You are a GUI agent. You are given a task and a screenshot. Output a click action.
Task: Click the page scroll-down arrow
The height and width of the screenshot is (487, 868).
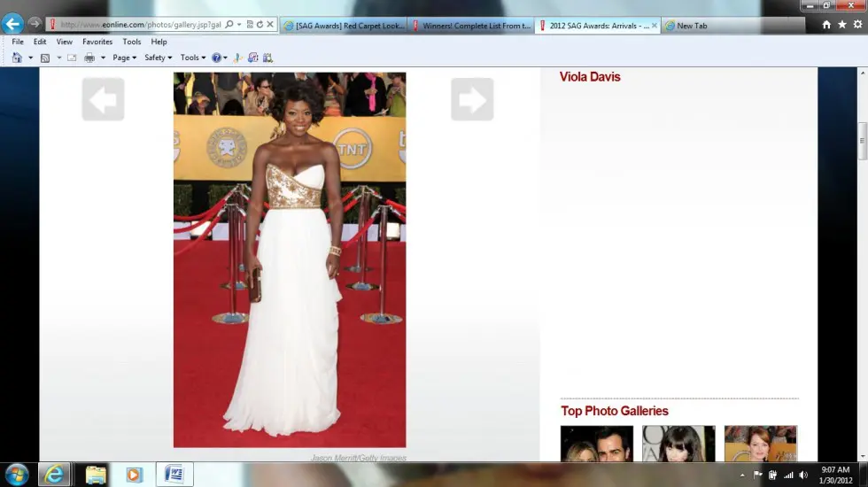click(x=863, y=457)
